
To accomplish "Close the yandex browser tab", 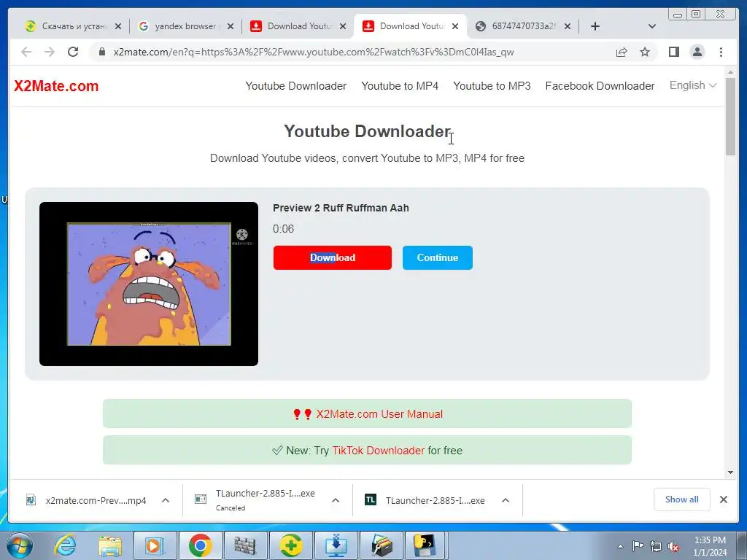I will pyautogui.click(x=231, y=26).
